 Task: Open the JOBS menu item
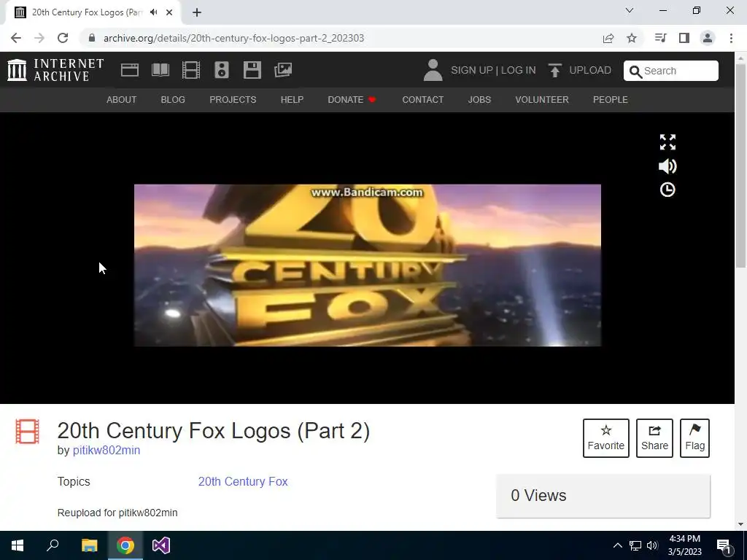tap(479, 99)
